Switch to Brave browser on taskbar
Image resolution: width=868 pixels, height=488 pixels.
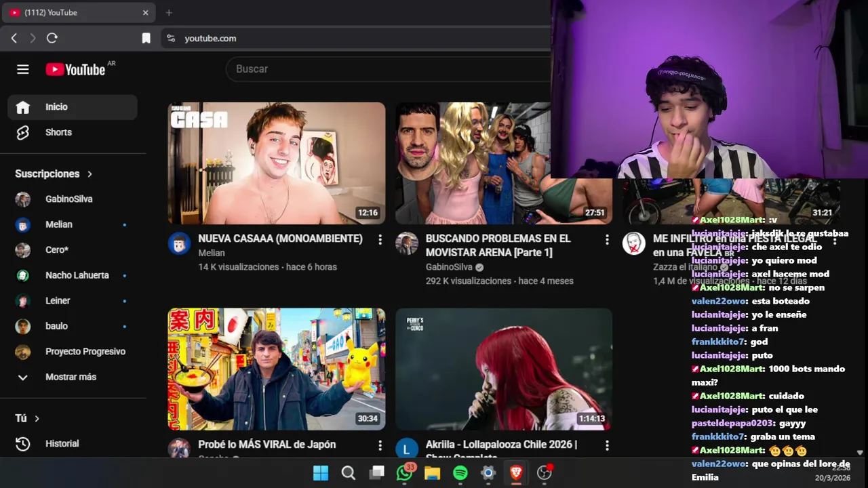[516, 473]
